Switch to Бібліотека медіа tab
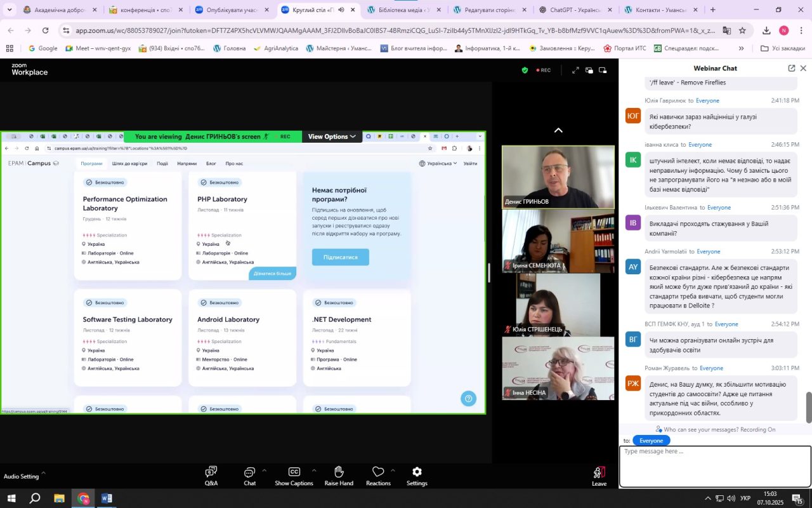This screenshot has height=508, width=812. (x=406, y=10)
